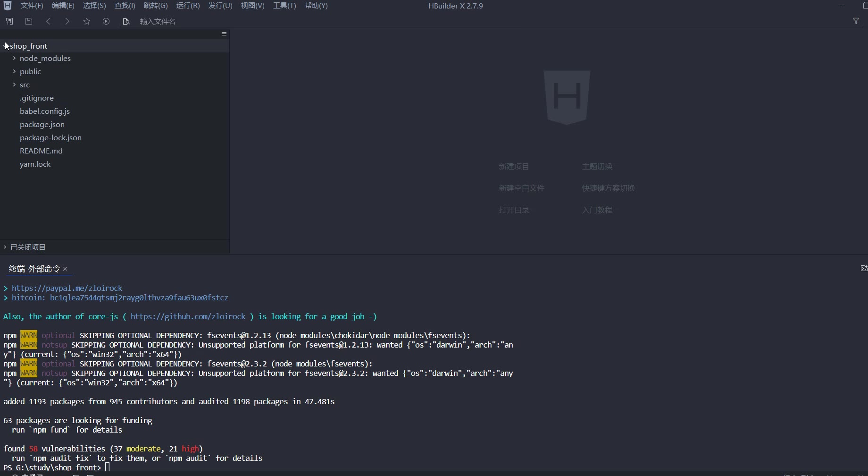Open the 帮助(Y) menu
This screenshot has height=476, width=868.
tap(316, 6)
